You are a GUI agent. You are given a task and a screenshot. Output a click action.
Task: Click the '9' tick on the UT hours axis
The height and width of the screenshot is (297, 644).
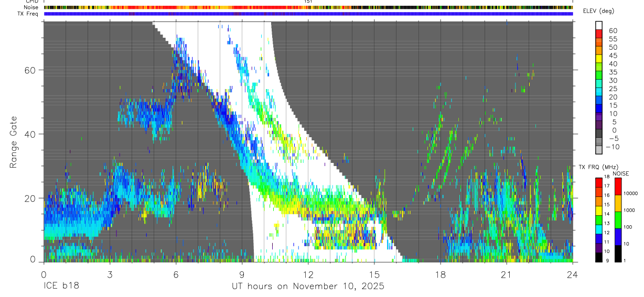pyautogui.click(x=242, y=274)
